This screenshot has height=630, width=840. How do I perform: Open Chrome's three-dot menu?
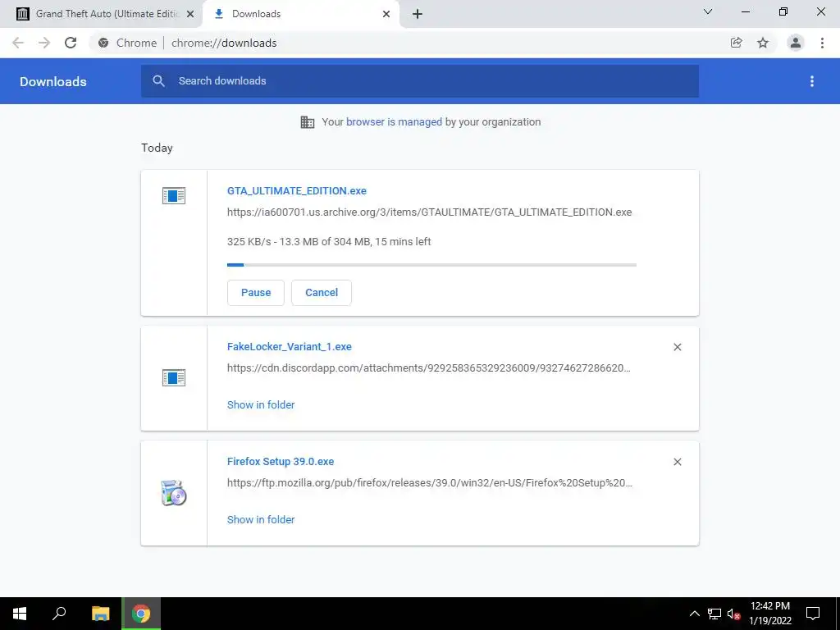click(x=822, y=43)
